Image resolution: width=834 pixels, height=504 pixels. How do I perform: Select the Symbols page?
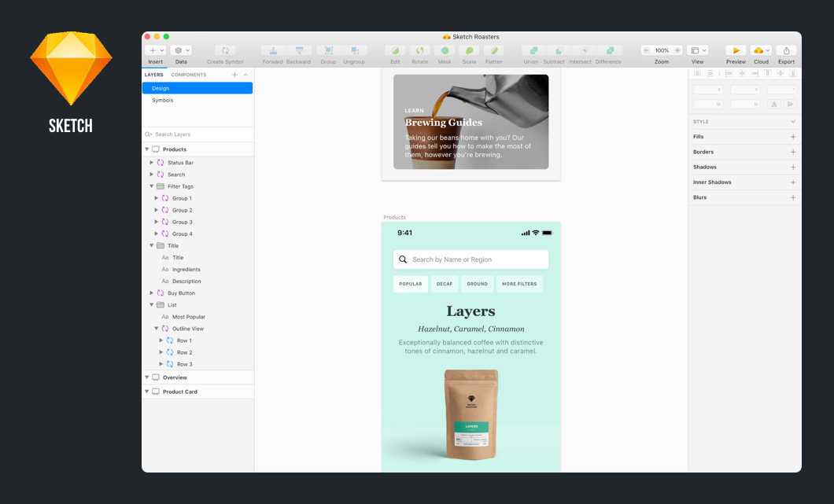197,100
